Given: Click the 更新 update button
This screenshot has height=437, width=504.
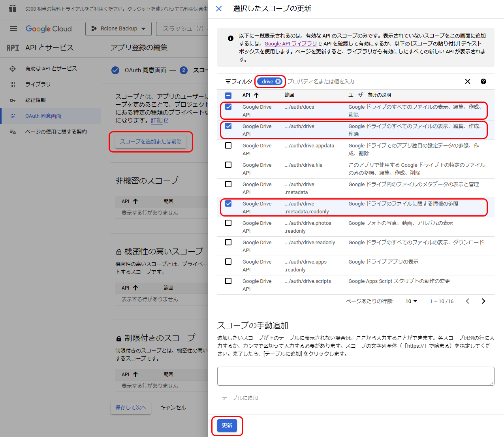Looking at the screenshot, I should (x=227, y=426).
